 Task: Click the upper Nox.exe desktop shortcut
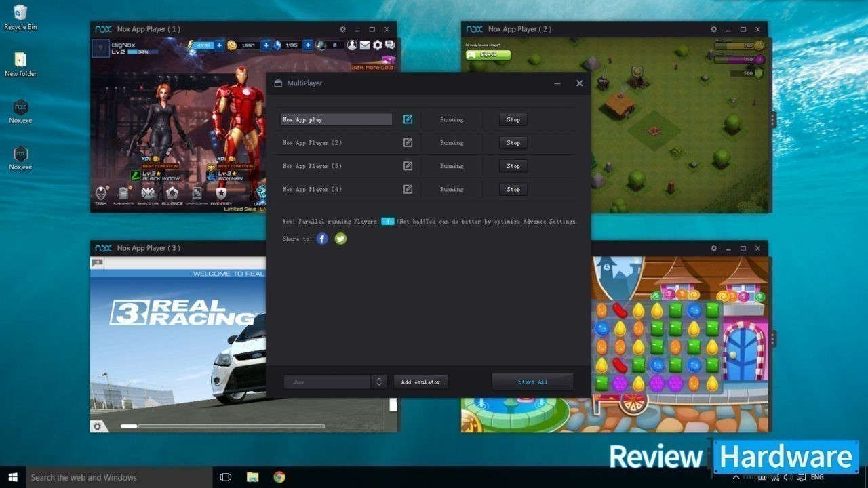pyautogui.click(x=20, y=111)
